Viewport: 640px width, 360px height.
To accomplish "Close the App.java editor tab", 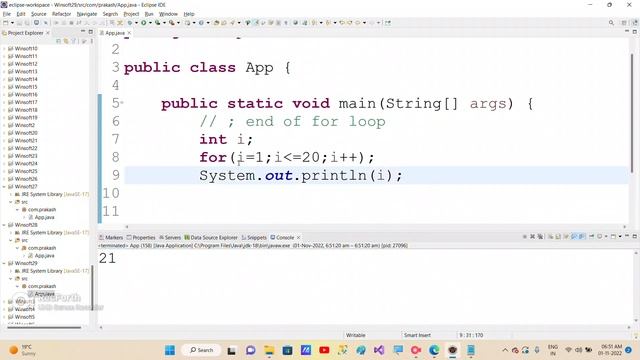I will 129,33.
